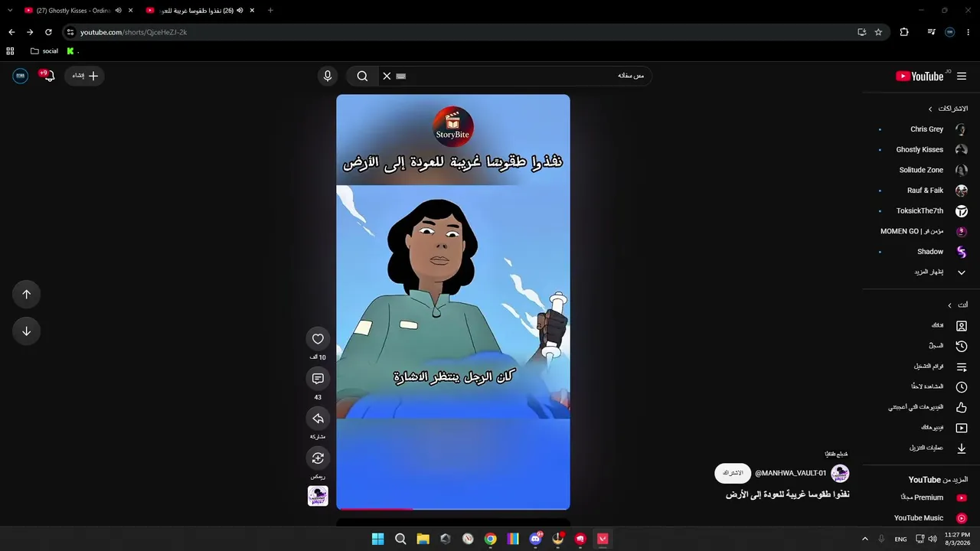Screen dimensions: 980x551
Task: Open Ghostly Kisses subscription channel
Action: [x=922, y=149]
